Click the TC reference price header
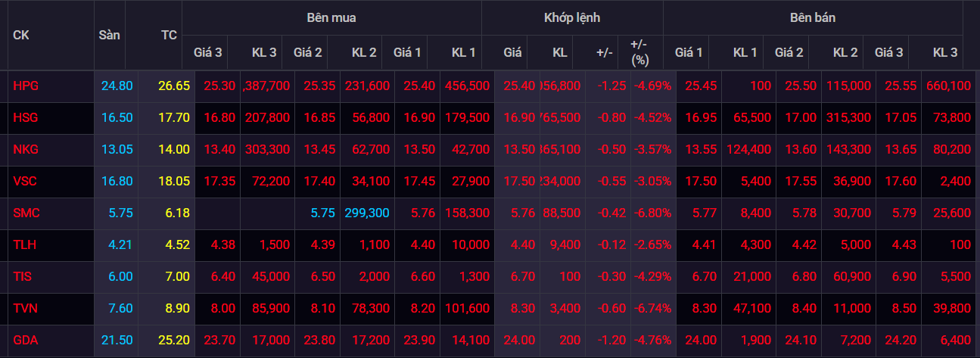 point(169,35)
